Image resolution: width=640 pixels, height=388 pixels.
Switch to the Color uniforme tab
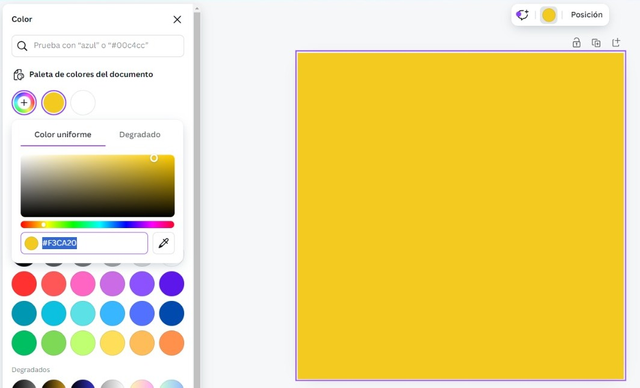(x=63, y=135)
